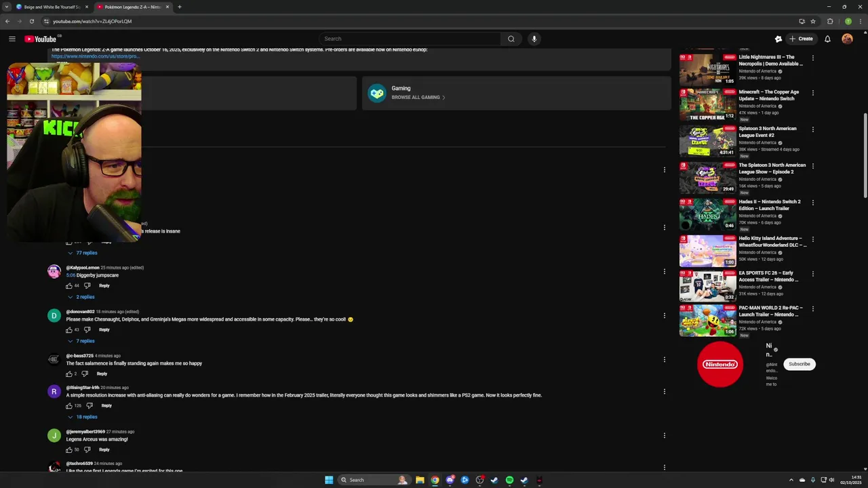Focus the YouTube search field
Image resolution: width=868 pixels, height=488 pixels.
(x=410, y=39)
